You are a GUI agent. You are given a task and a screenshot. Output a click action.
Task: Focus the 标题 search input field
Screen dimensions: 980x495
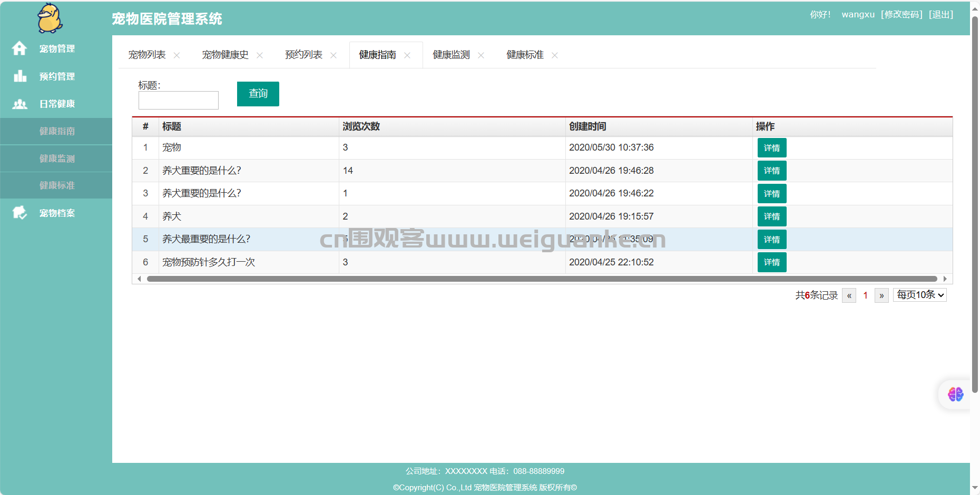tap(179, 100)
